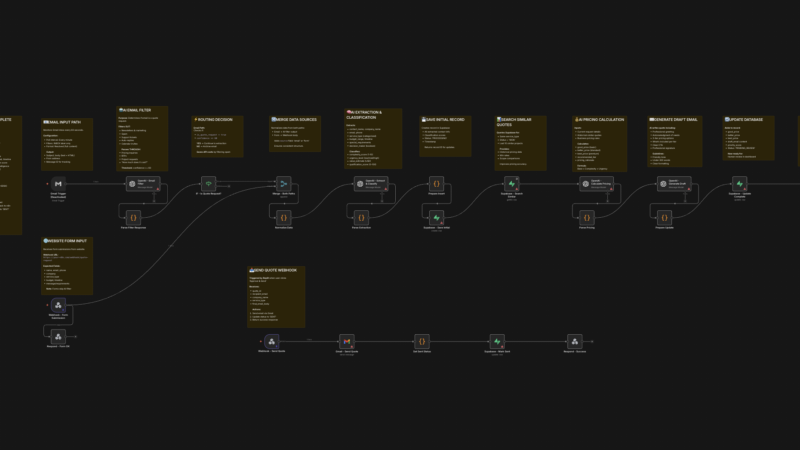Click the AI Pricing Calculation sticky note
The width and height of the screenshot is (800, 450).
point(599,135)
